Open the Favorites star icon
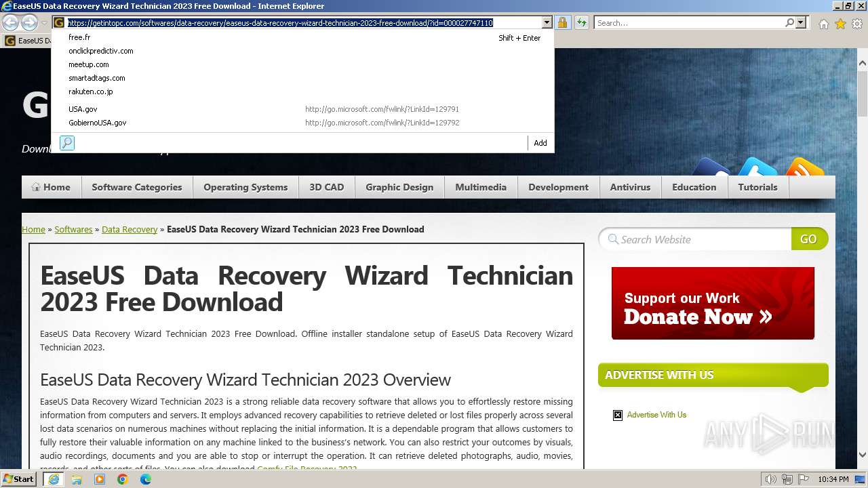The height and width of the screenshot is (488, 868). pyautogui.click(x=840, y=24)
